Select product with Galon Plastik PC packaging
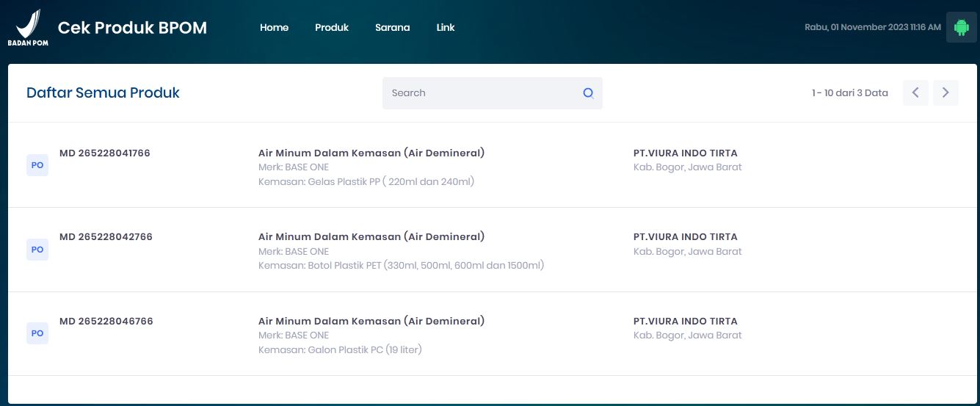This screenshot has height=406, width=980. coord(340,350)
